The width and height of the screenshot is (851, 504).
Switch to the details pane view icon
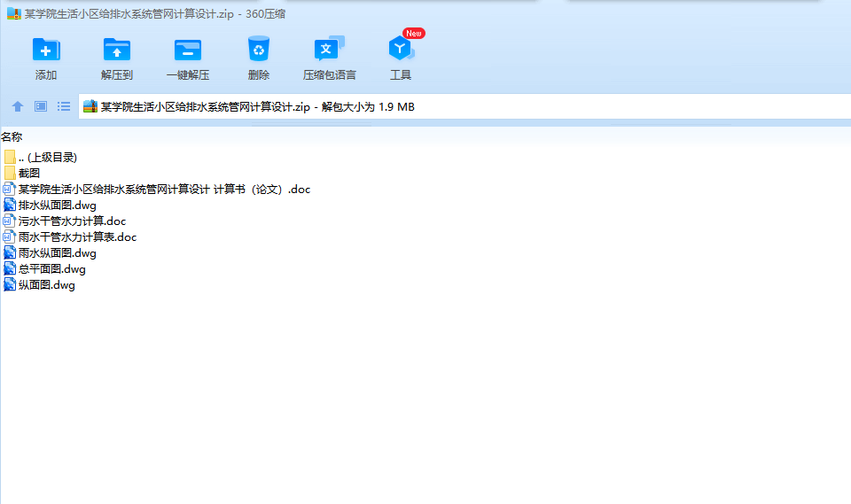pyautogui.click(x=41, y=106)
